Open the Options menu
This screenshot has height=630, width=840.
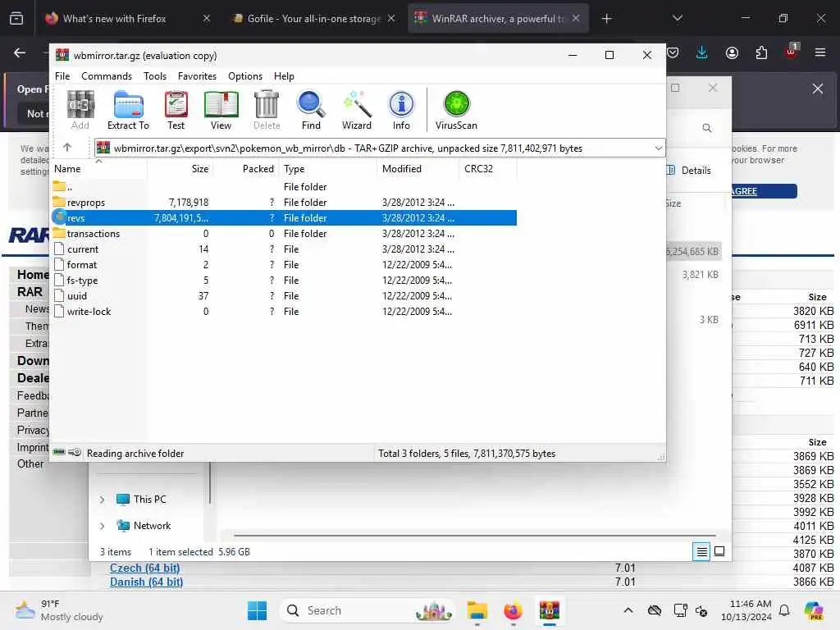245,76
